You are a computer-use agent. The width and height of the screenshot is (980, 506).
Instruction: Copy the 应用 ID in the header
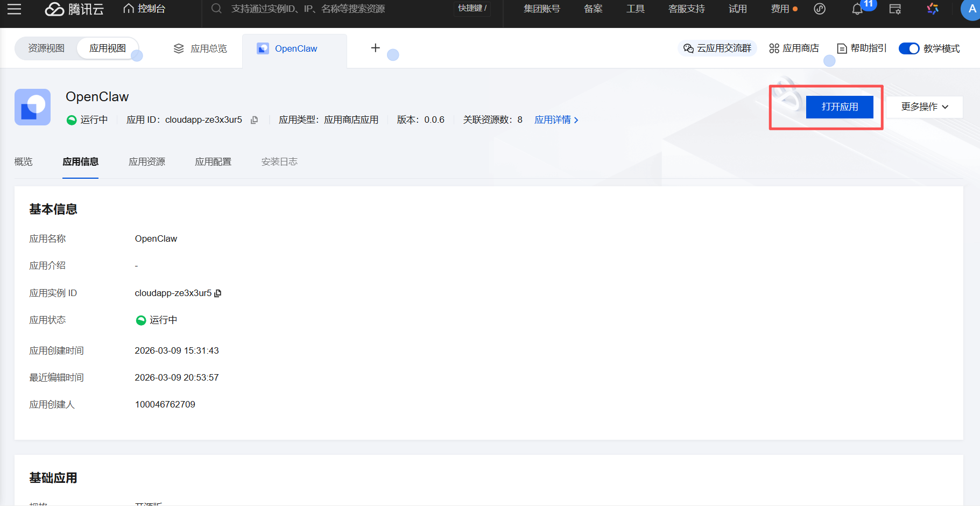pyautogui.click(x=255, y=120)
